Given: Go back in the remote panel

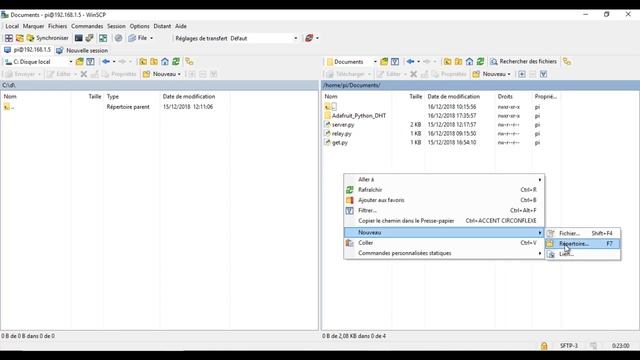Looking at the screenshot, I should point(410,62).
